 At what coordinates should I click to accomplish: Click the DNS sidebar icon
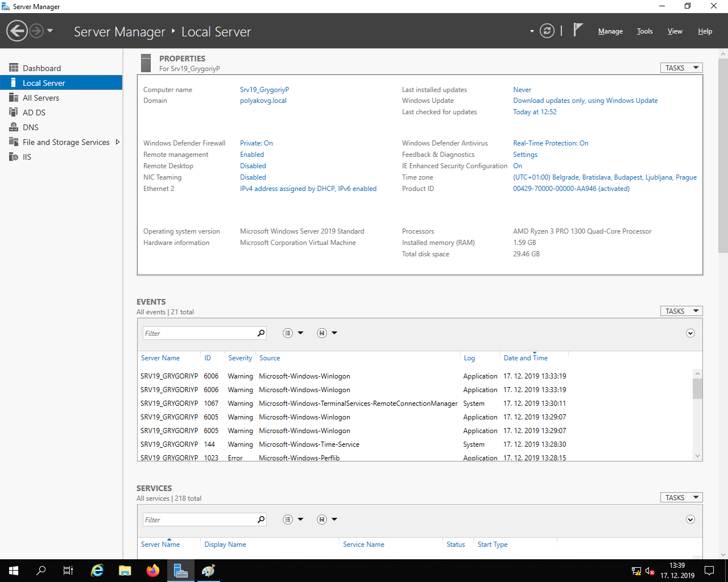[x=14, y=127]
